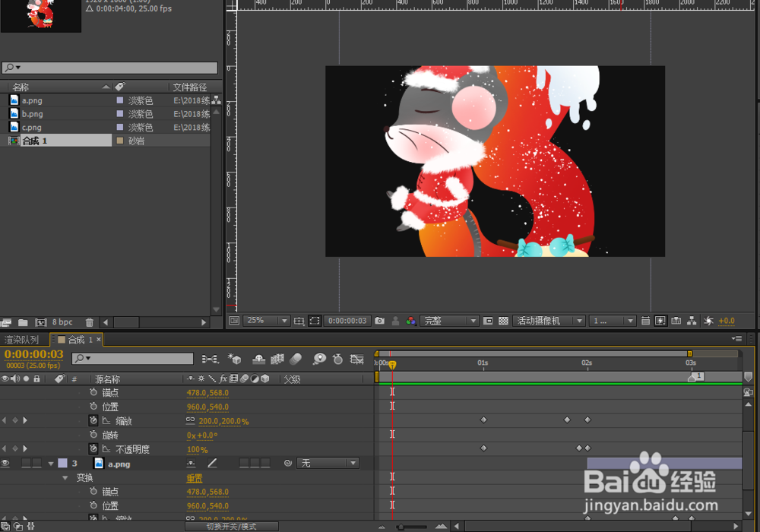Open the view layout dropdown showing 1 ...
The height and width of the screenshot is (532, 760).
(x=612, y=321)
